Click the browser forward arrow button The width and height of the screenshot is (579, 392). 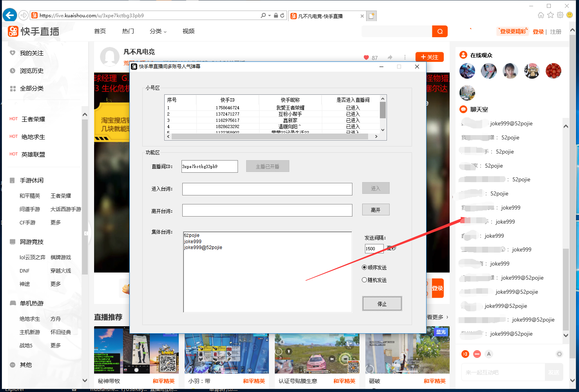tap(24, 15)
